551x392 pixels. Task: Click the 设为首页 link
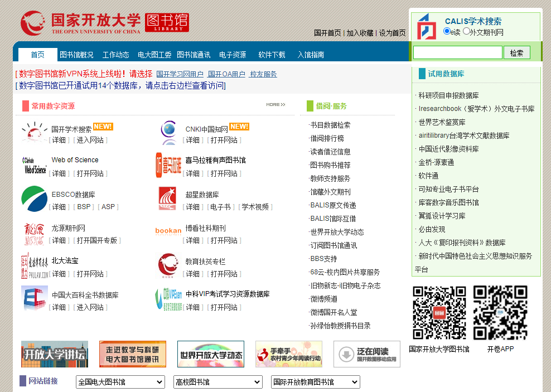pyautogui.click(x=392, y=33)
